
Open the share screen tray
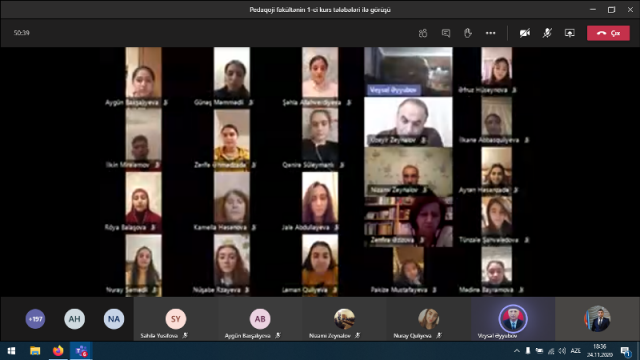[569, 33]
